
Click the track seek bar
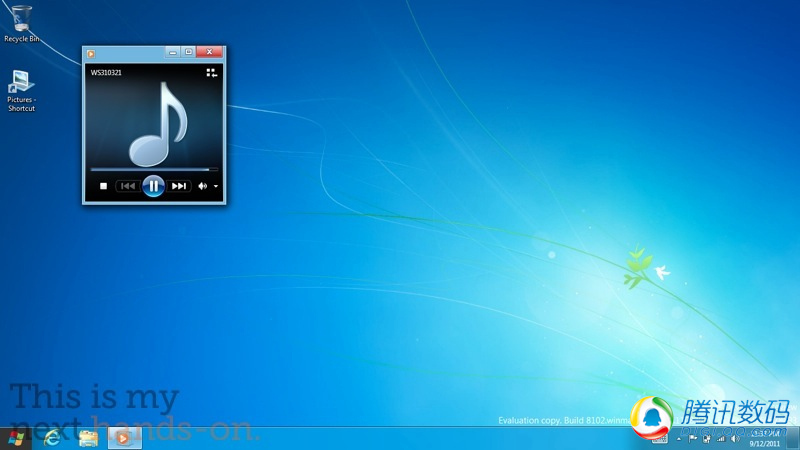coord(154,169)
